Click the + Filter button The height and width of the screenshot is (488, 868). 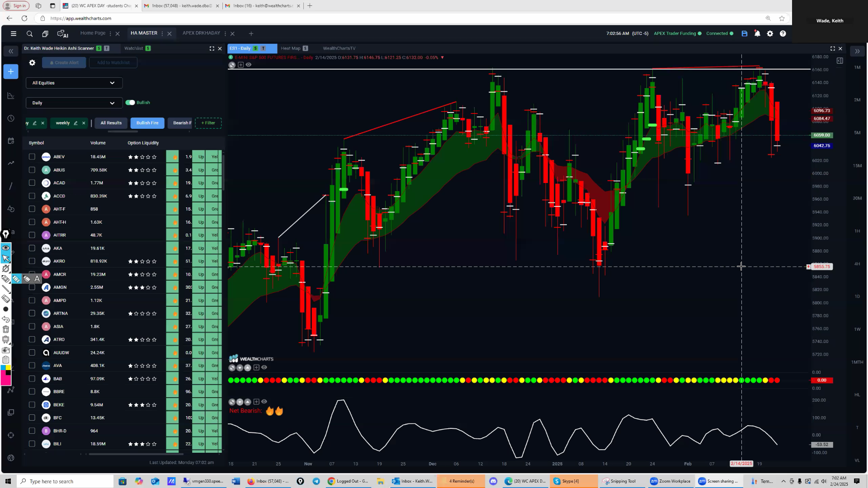[x=208, y=123]
